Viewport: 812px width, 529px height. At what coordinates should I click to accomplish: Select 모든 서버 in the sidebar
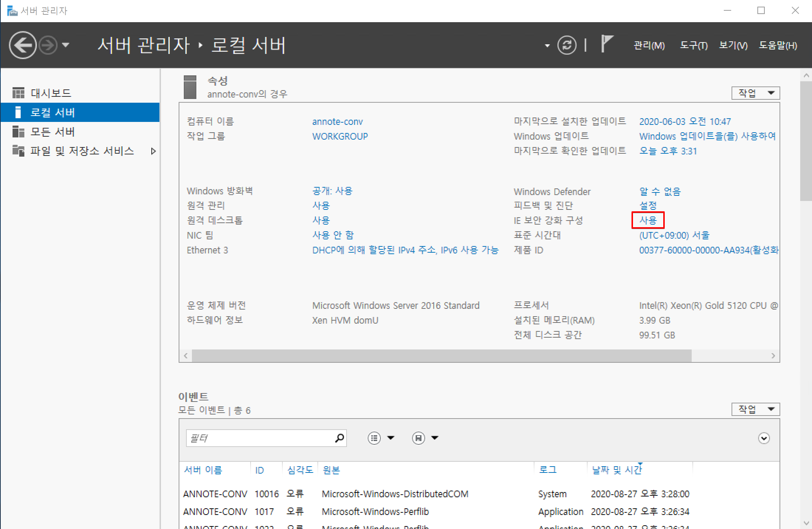[52, 132]
